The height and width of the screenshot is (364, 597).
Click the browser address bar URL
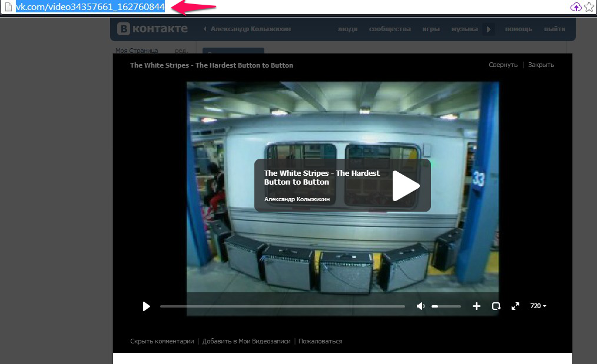[x=90, y=7]
